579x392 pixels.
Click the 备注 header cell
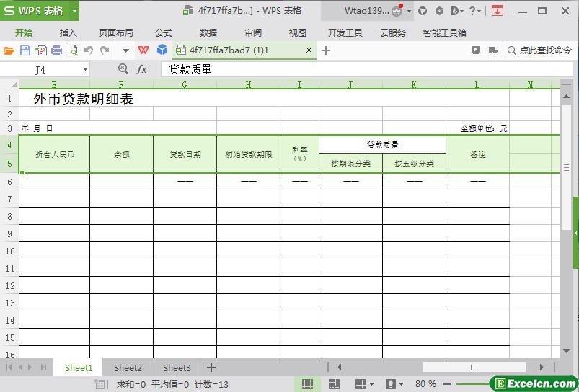(477, 154)
